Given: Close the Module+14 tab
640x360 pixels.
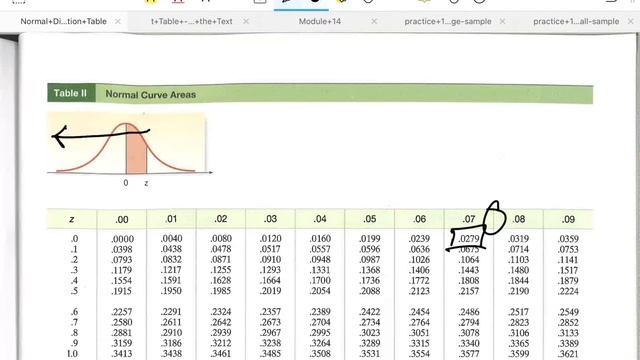Looking at the screenshot, I should [374, 21].
